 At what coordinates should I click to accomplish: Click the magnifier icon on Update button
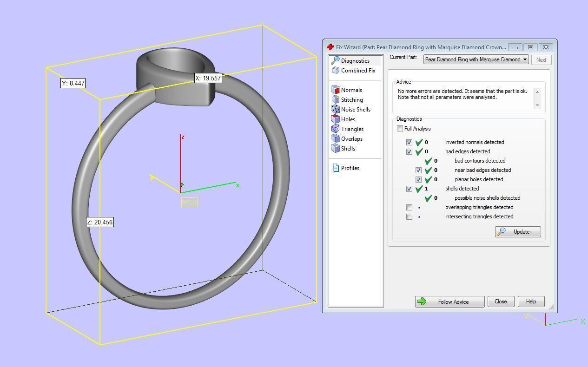point(502,232)
